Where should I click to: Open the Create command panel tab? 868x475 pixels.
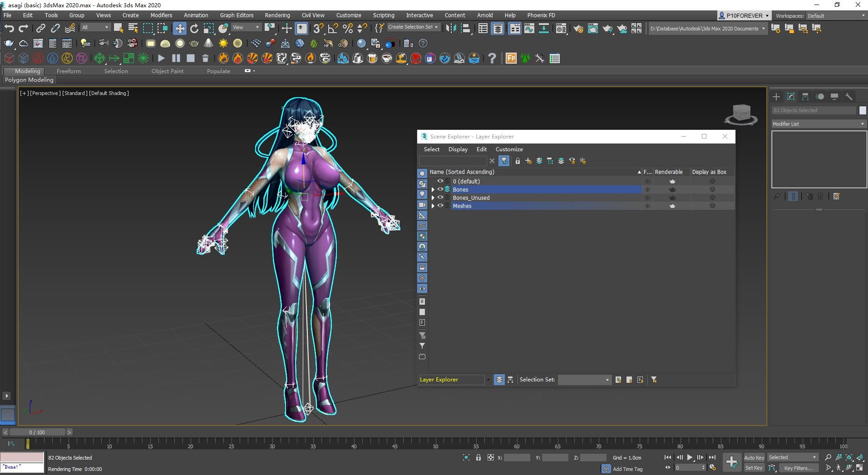tap(776, 96)
